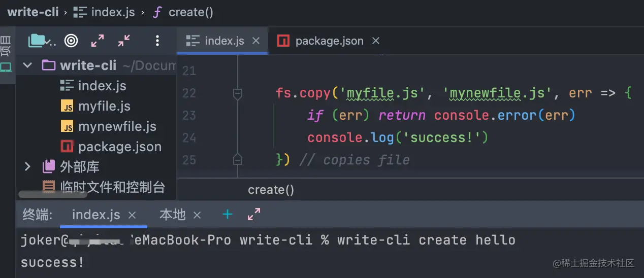Select 临时文件和控制台 scratches item
The image size is (644, 278).
click(x=113, y=187)
